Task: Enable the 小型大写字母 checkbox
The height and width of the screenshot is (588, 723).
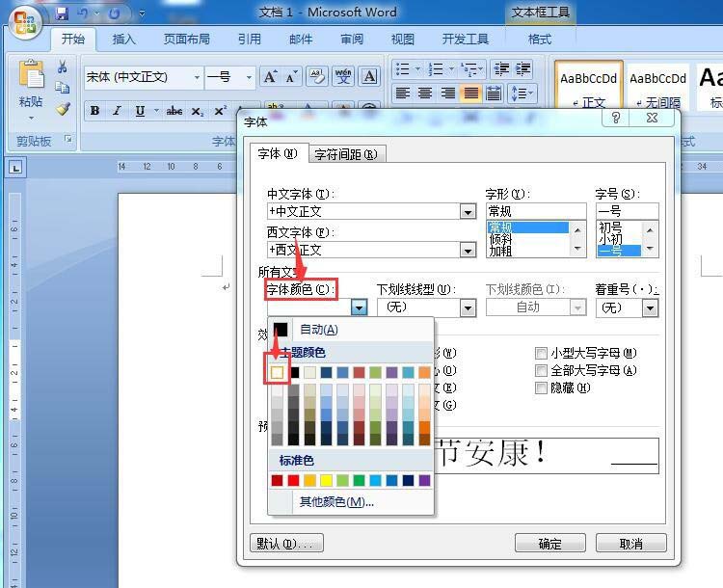Action: [542, 354]
